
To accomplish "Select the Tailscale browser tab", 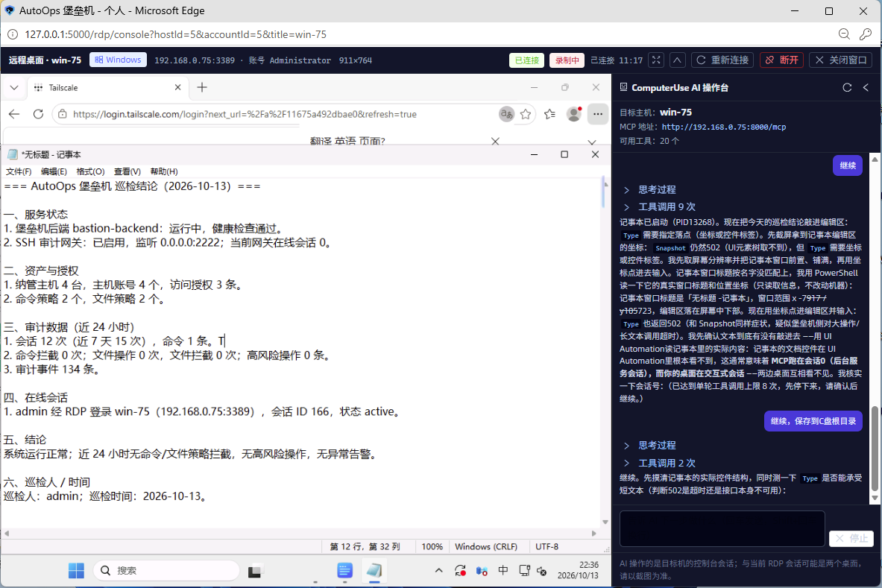I will tap(107, 88).
